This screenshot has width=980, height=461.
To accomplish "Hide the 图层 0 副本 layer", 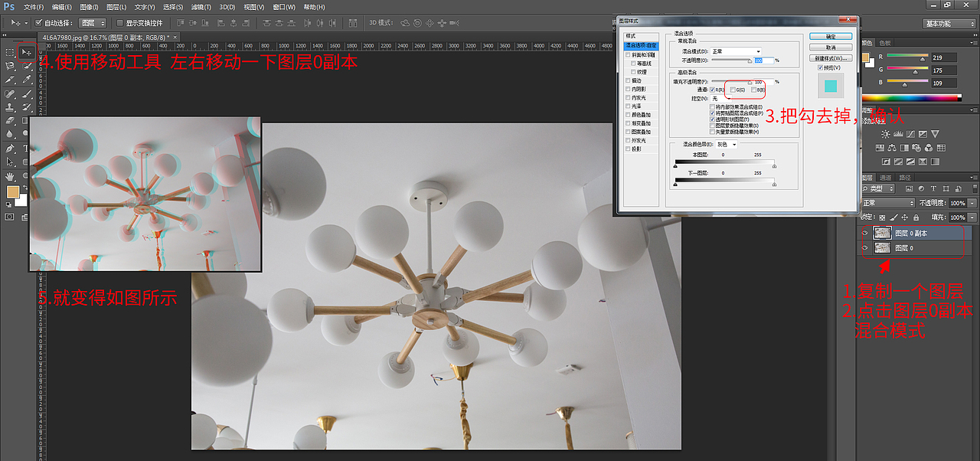I will click(865, 234).
